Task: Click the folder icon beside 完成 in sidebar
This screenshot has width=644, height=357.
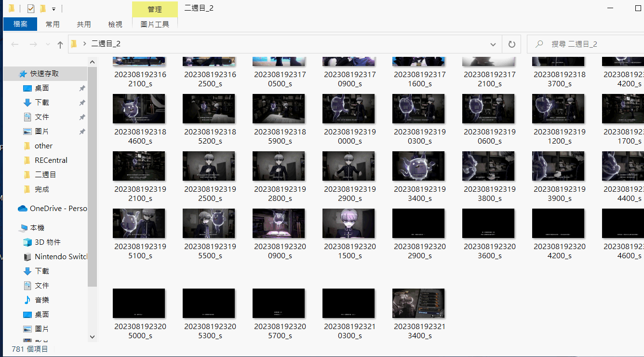Action: (x=27, y=189)
